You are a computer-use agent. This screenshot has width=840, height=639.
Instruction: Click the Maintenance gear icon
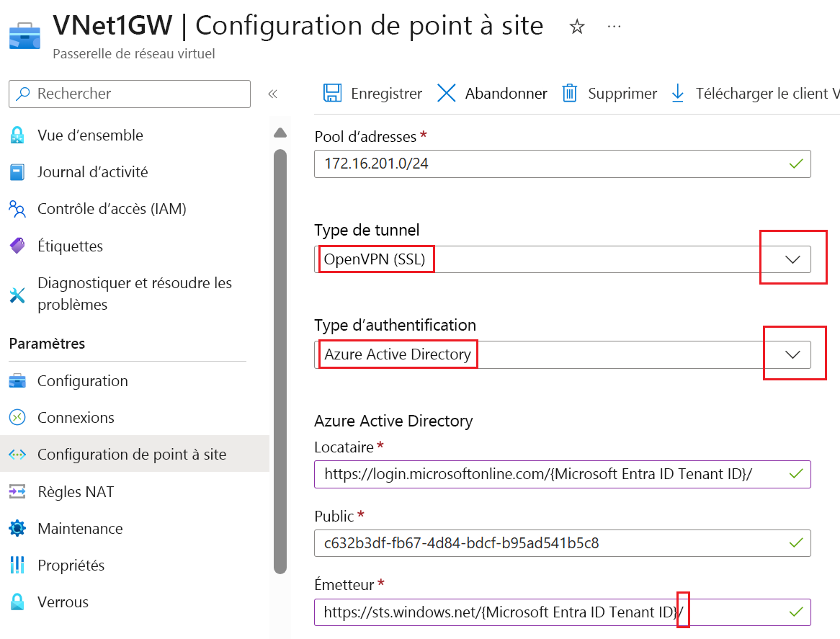pos(17,528)
